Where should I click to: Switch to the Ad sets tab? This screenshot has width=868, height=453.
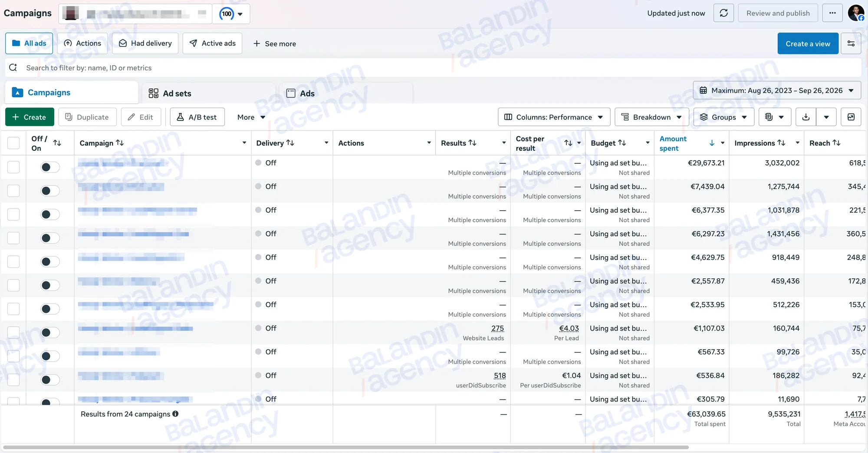coord(208,93)
